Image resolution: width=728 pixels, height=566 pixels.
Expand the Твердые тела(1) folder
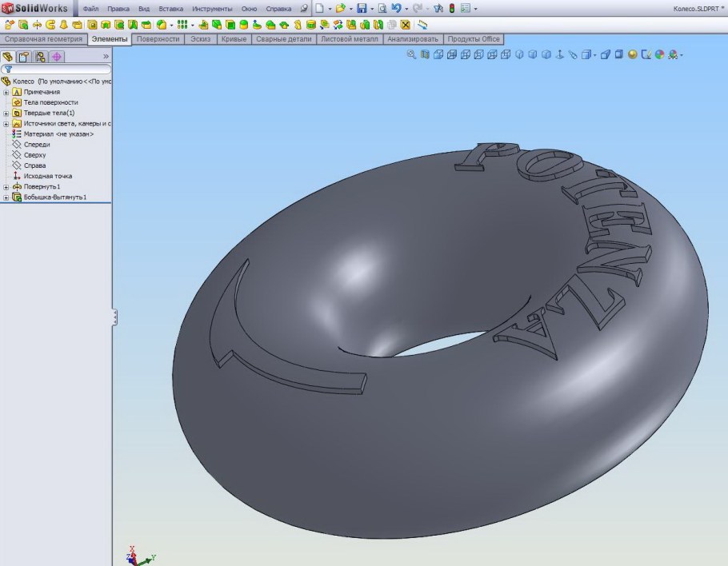tap(6, 114)
